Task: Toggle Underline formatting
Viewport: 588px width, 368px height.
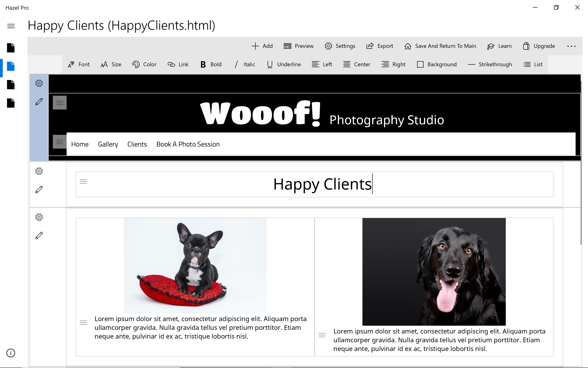Action: pyautogui.click(x=284, y=64)
